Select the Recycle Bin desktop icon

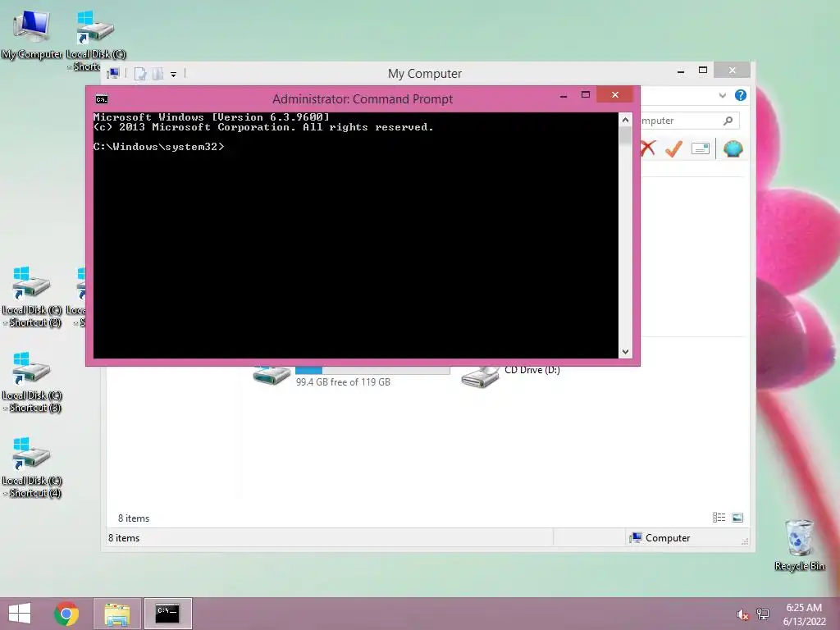click(x=799, y=545)
